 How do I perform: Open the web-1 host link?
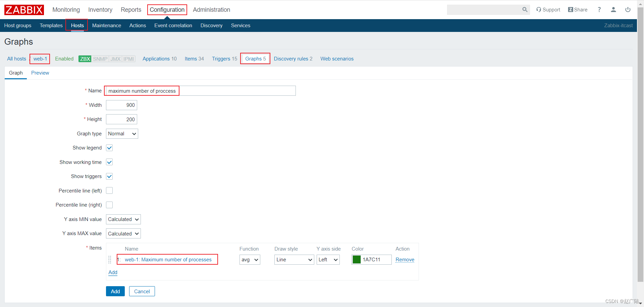pyautogui.click(x=40, y=59)
